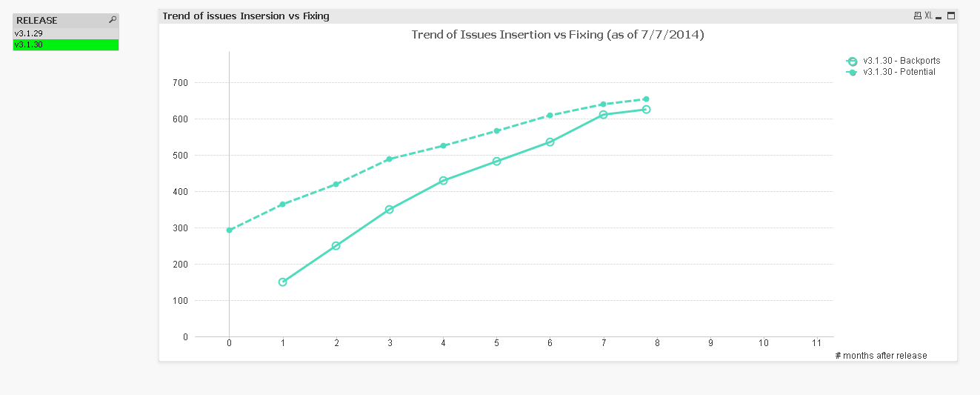Deselect the green v3.1.30 release entry
This screenshot has height=395, width=980.
click(66, 44)
